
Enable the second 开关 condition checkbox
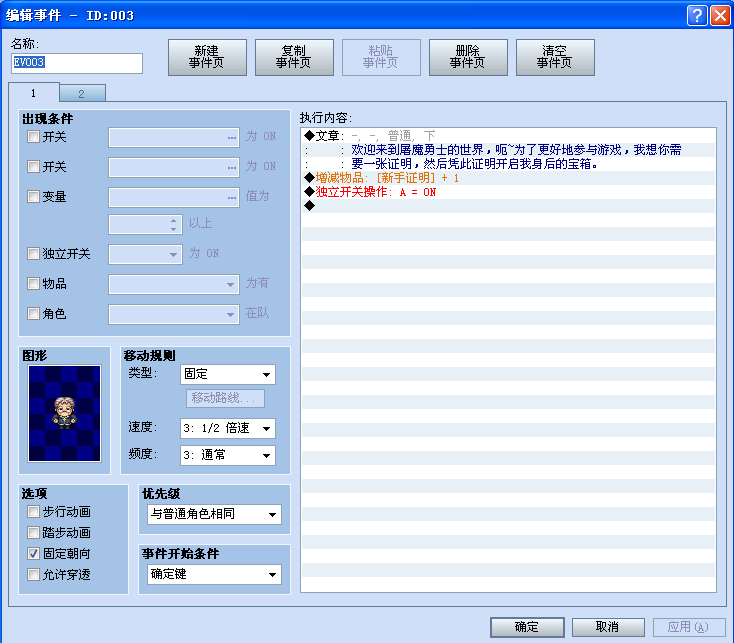[x=33, y=167]
